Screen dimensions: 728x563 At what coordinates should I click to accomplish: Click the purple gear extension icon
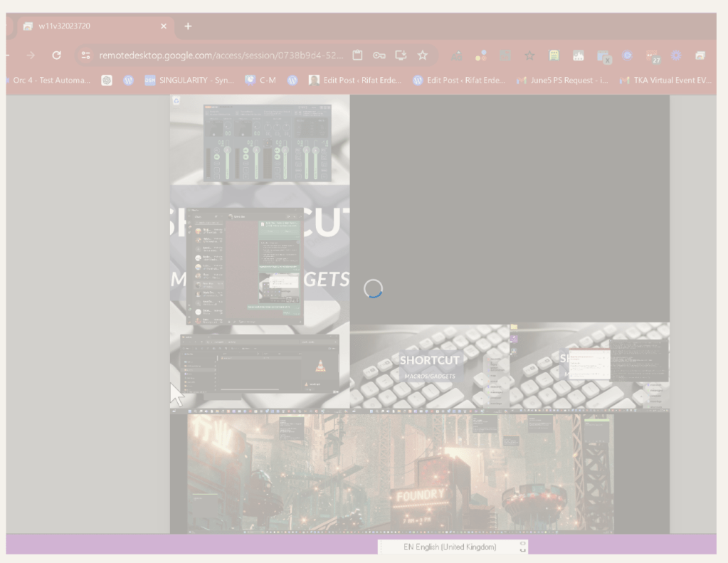point(676,56)
